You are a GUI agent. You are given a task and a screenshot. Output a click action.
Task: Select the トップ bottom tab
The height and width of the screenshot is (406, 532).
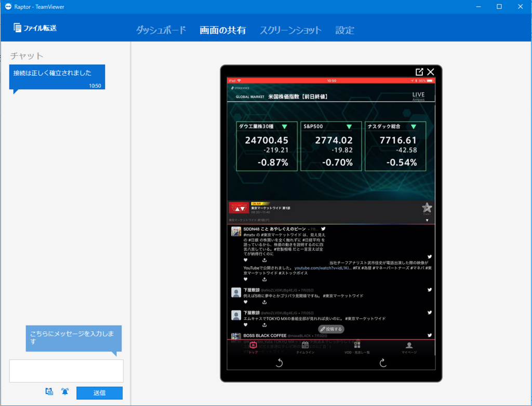coord(253,348)
